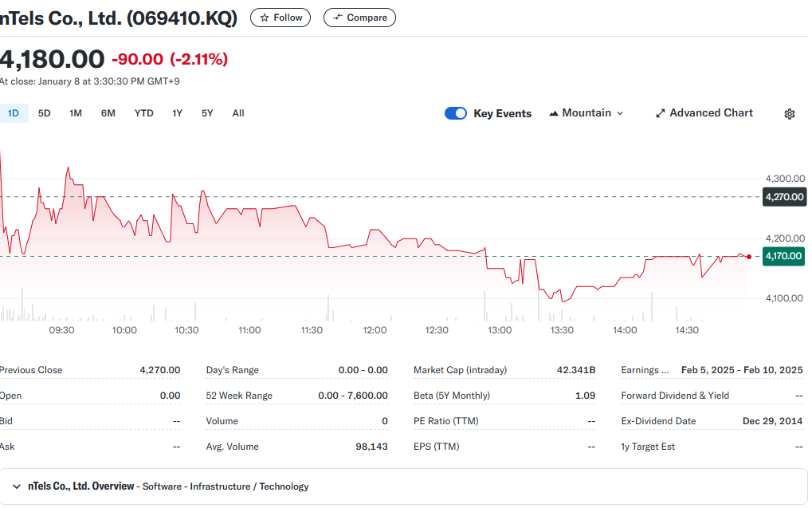This screenshot has width=812, height=508.
Task: Click the 12:00 time axis label
Action: (375, 330)
